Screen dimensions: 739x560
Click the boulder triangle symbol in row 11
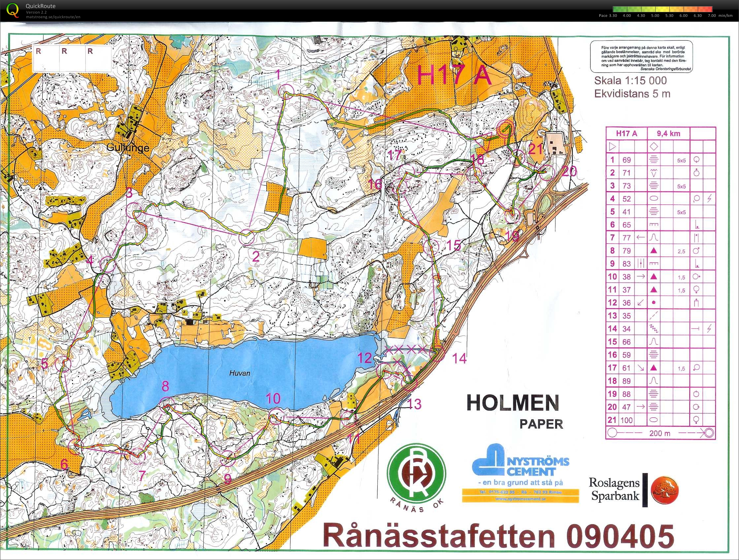pyautogui.click(x=654, y=290)
